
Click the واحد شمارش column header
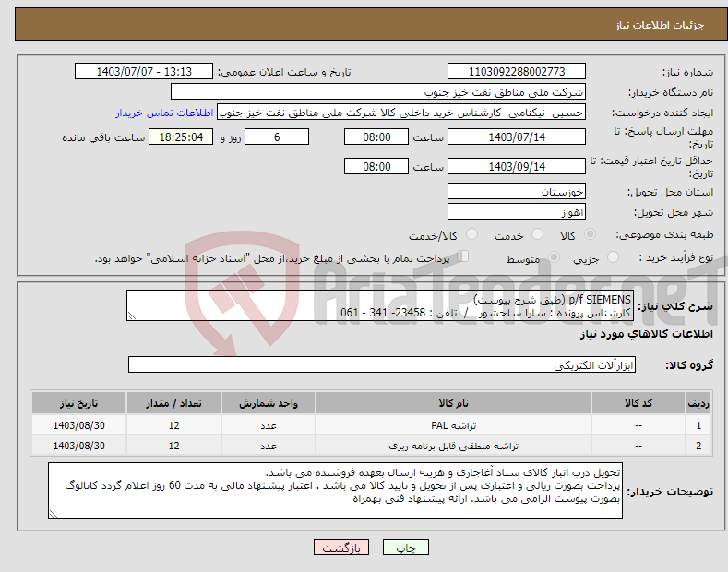[269, 403]
